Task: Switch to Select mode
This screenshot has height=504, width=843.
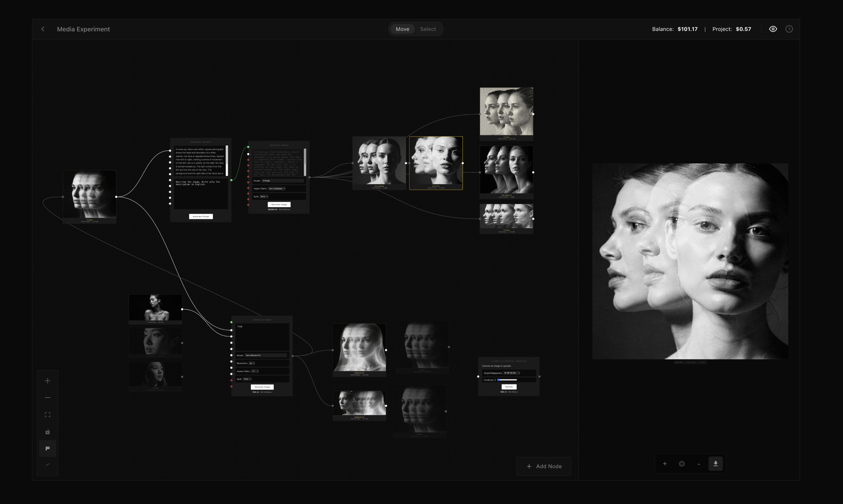Action: [x=428, y=29]
